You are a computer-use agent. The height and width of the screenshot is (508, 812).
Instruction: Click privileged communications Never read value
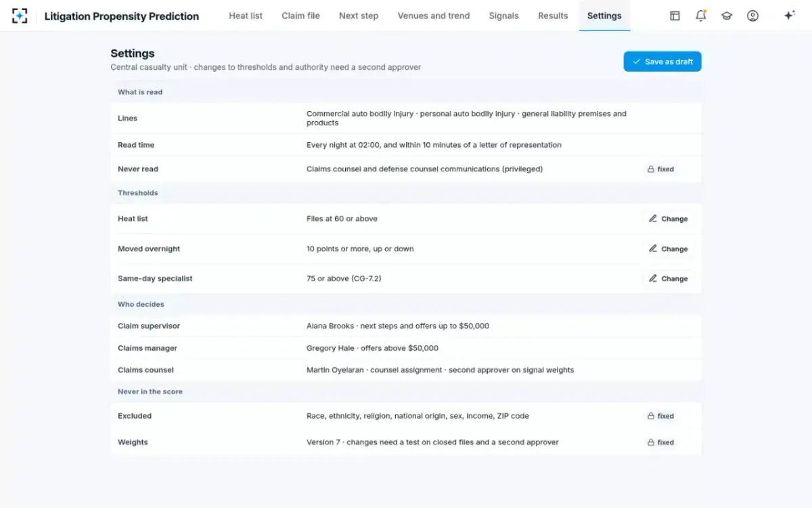point(424,169)
